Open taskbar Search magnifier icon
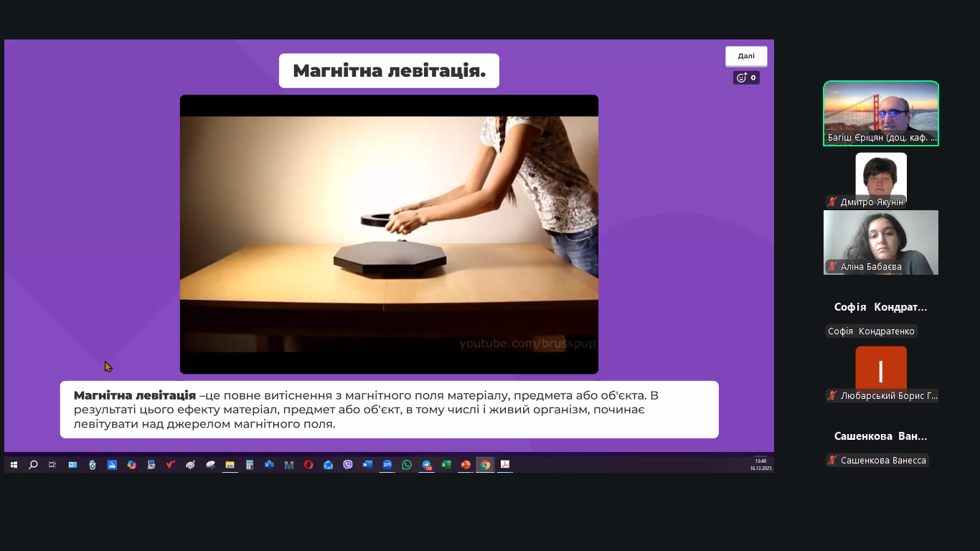The height and width of the screenshot is (551, 980). tap(33, 465)
